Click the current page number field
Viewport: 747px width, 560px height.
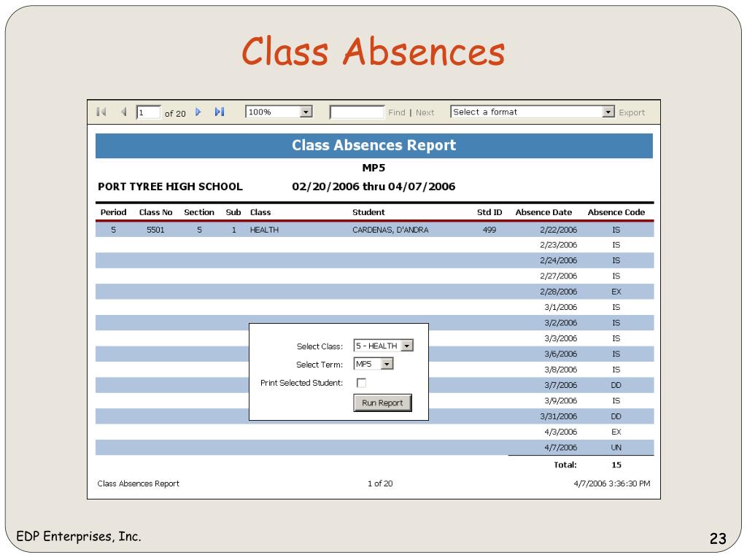coord(148,112)
